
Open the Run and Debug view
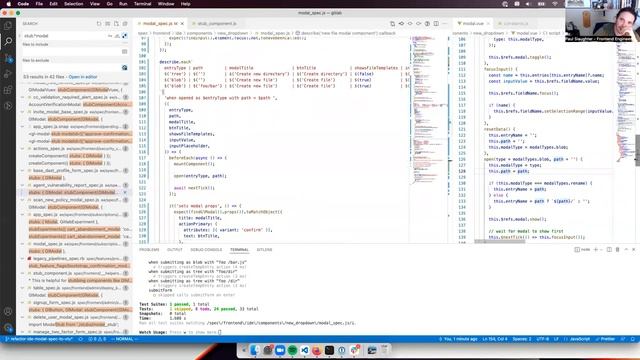tap(8, 74)
